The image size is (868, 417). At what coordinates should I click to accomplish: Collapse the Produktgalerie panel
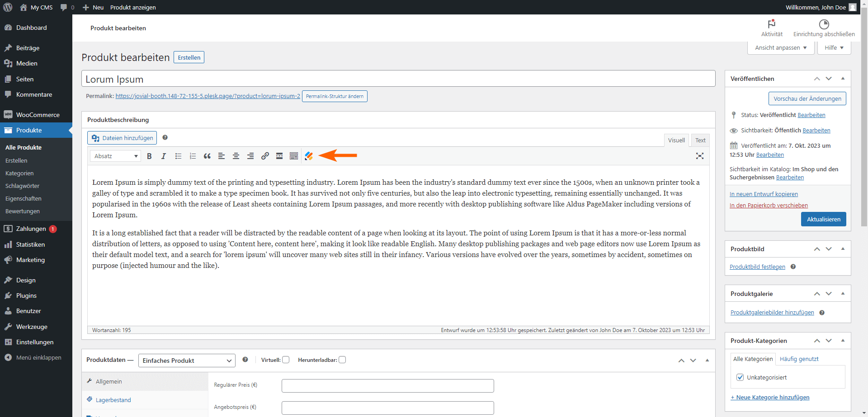point(843,294)
